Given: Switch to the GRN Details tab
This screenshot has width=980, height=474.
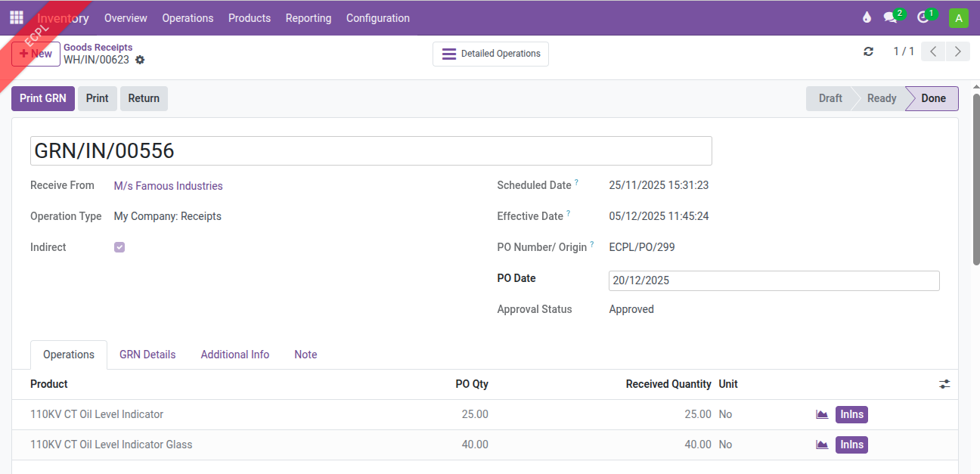Looking at the screenshot, I should pyautogui.click(x=147, y=355).
